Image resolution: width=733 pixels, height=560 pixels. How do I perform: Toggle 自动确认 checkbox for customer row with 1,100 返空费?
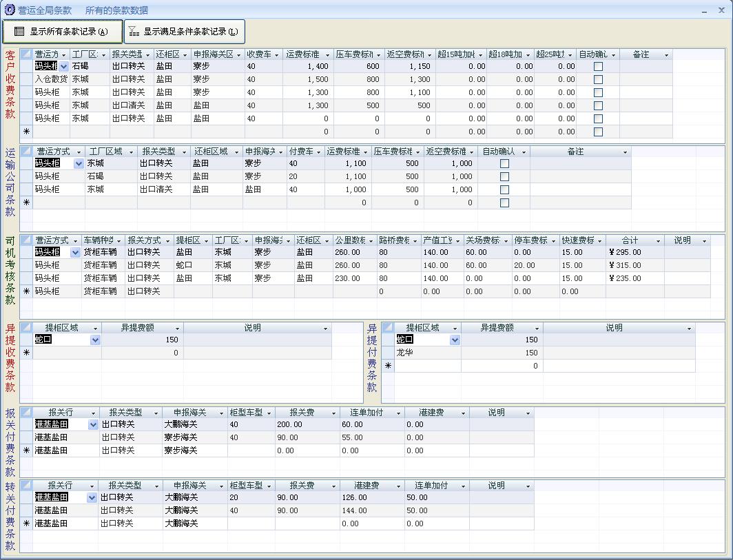(x=598, y=92)
